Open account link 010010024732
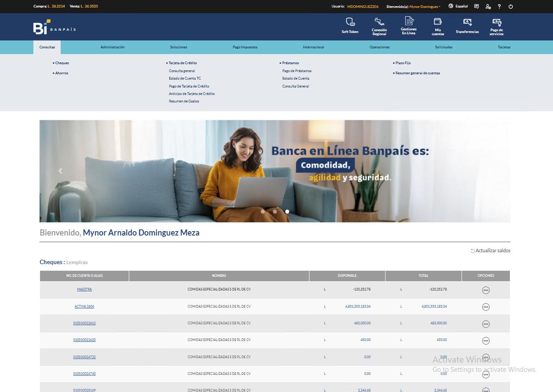 point(84,357)
